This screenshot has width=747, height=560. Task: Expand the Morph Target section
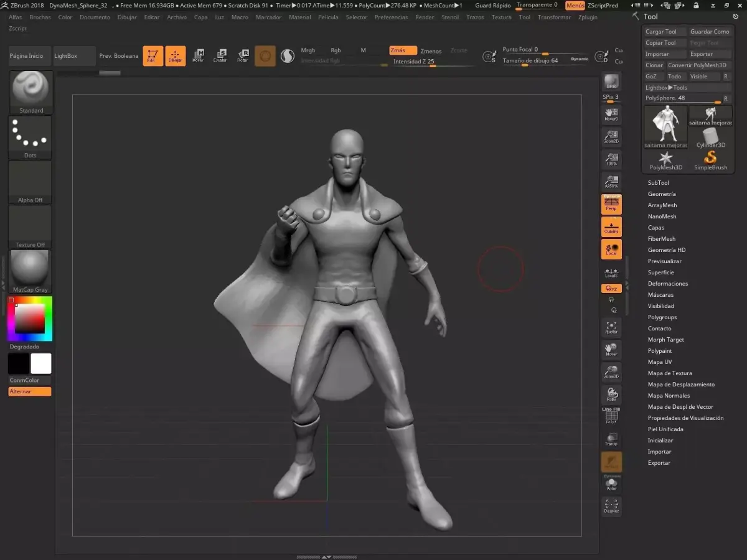coord(665,340)
